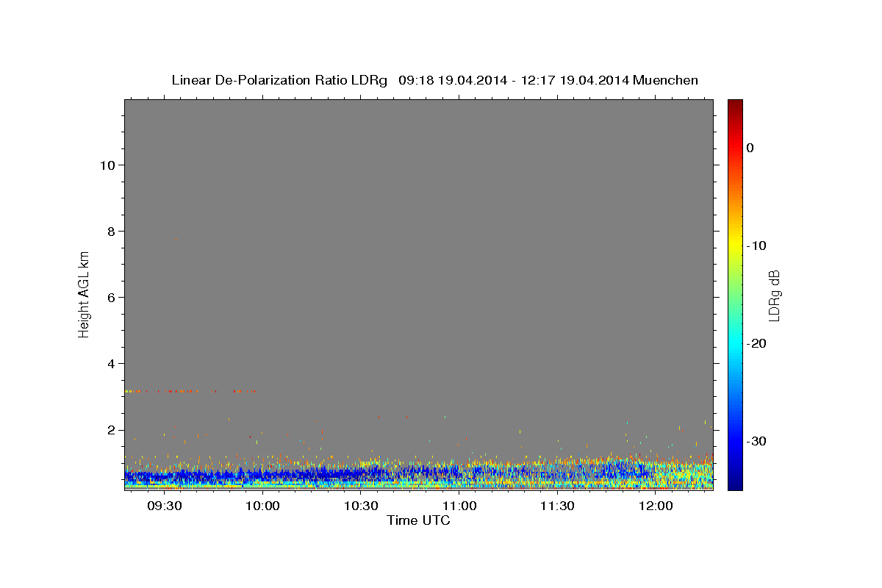The image size is (882, 588).
Task: Click the height tick label 6
Action: click(112, 297)
